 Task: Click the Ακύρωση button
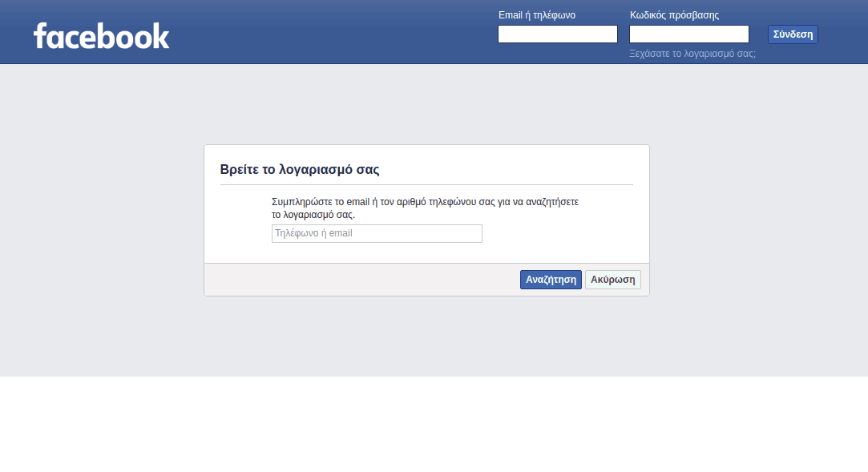point(613,280)
